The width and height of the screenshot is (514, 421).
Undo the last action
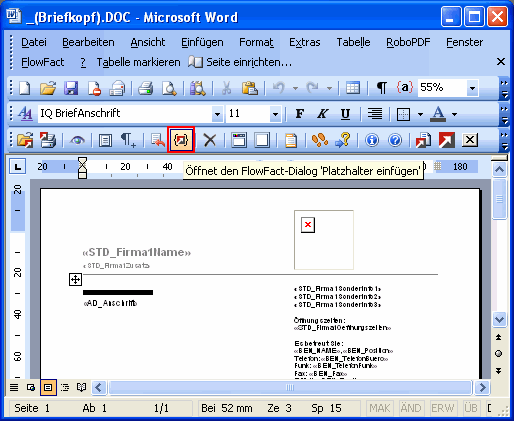pyautogui.click(x=279, y=88)
